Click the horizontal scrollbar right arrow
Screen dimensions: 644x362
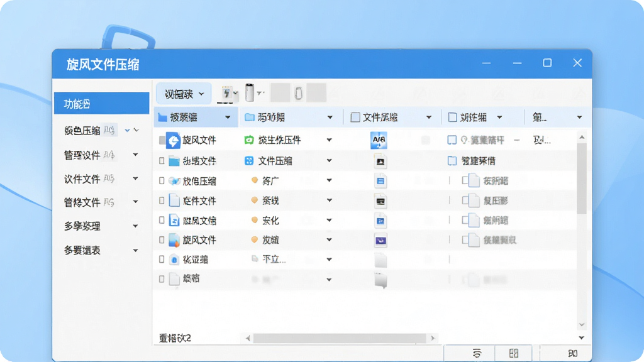(433, 338)
